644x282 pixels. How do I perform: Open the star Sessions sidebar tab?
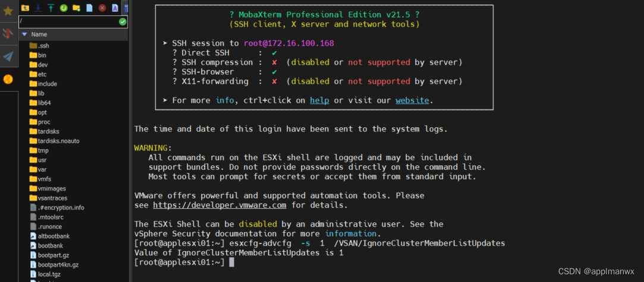point(8,11)
